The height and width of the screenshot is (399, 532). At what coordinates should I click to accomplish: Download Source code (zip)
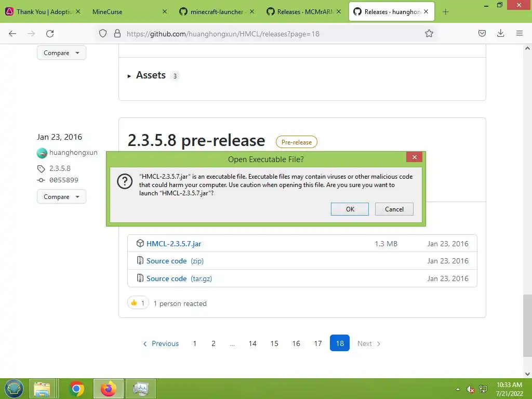click(175, 261)
